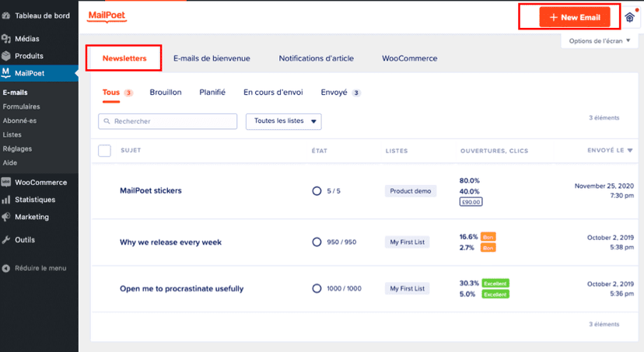The width and height of the screenshot is (644, 352).
Task: Click status circle for MailPoet stickers
Action: 317,190
